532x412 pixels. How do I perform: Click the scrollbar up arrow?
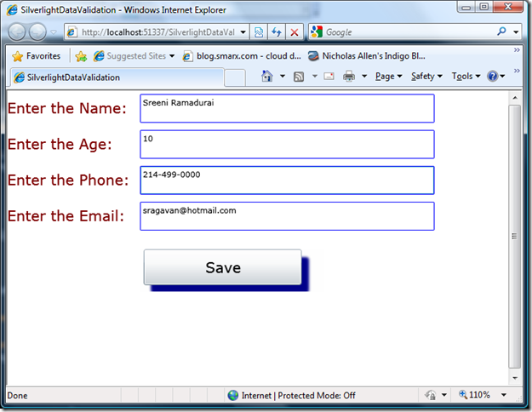tap(515, 98)
